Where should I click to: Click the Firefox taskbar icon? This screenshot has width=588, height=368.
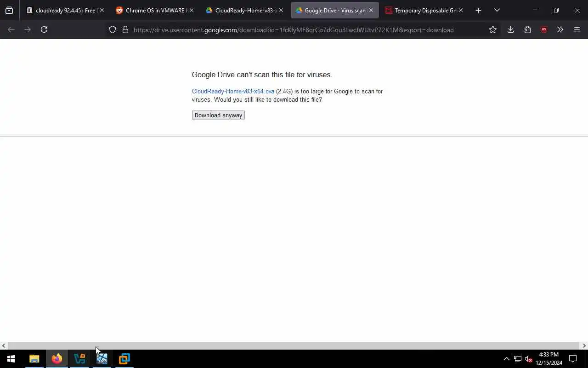click(x=57, y=359)
